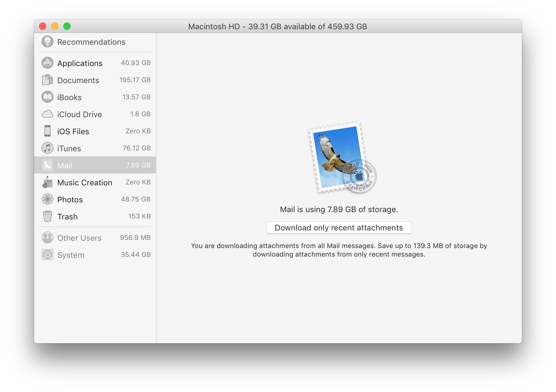Screen dimensions: 556x392
Task: Click 'Mail is using 7.89 GB' text
Action: click(x=339, y=209)
